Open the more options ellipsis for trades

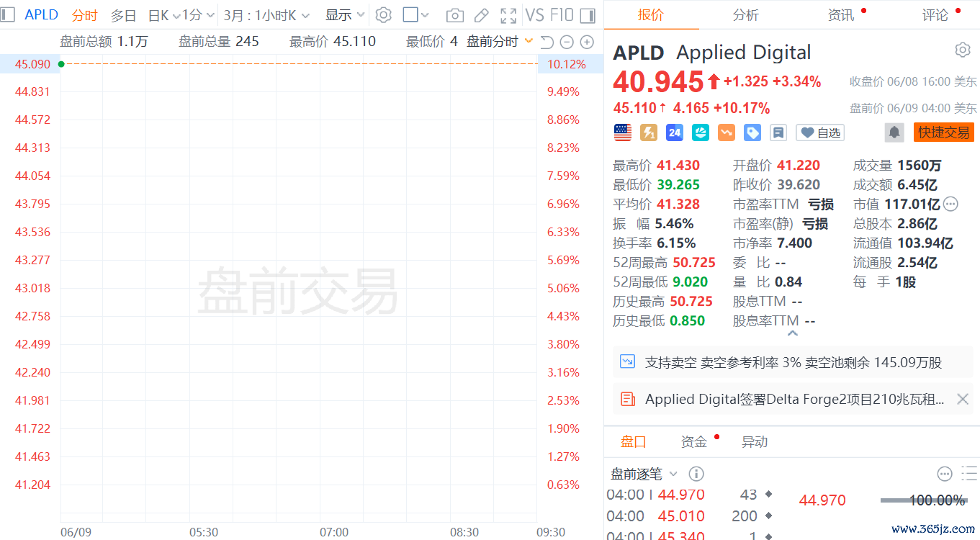(945, 474)
